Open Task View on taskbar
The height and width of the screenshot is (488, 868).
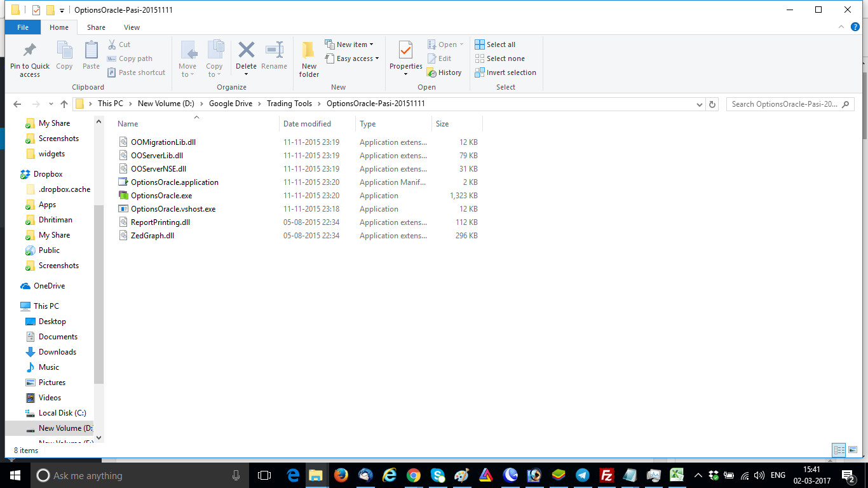point(264,475)
